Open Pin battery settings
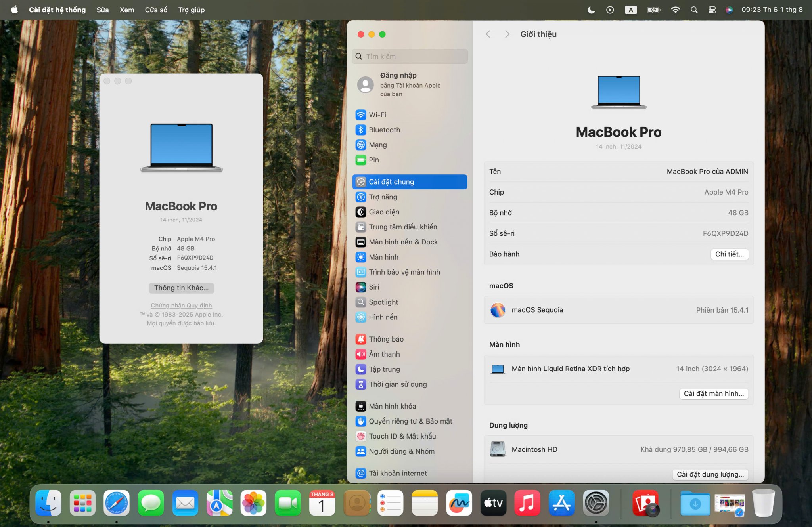The height and width of the screenshot is (527, 812). tap(410, 160)
